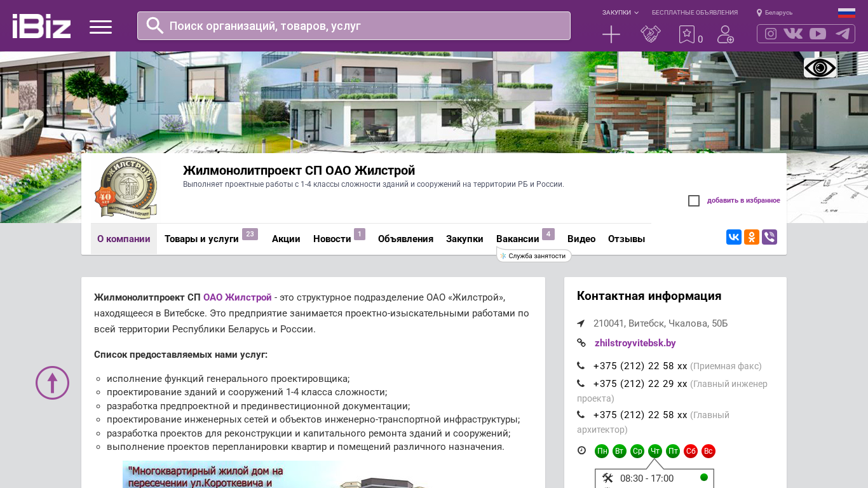Open the 'ОАО Жилстрой' link in description
The width and height of the screenshot is (868, 488).
238,297
